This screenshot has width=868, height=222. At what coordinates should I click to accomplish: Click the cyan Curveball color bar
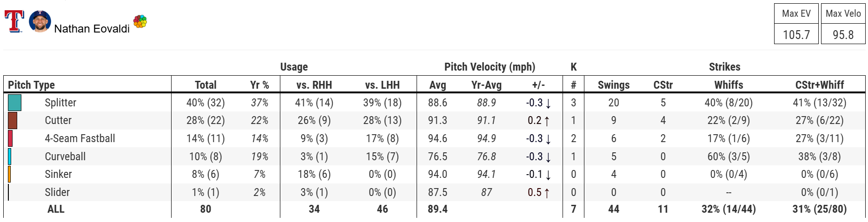[x=9, y=157]
